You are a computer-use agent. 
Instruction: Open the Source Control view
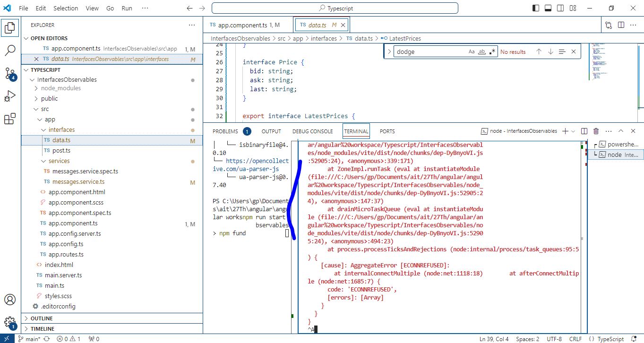coord(10,73)
